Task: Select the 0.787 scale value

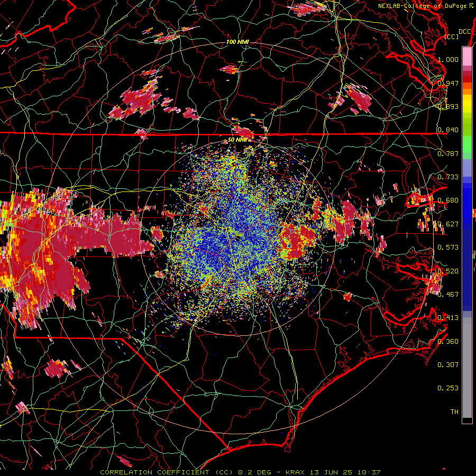Action: coord(448,153)
